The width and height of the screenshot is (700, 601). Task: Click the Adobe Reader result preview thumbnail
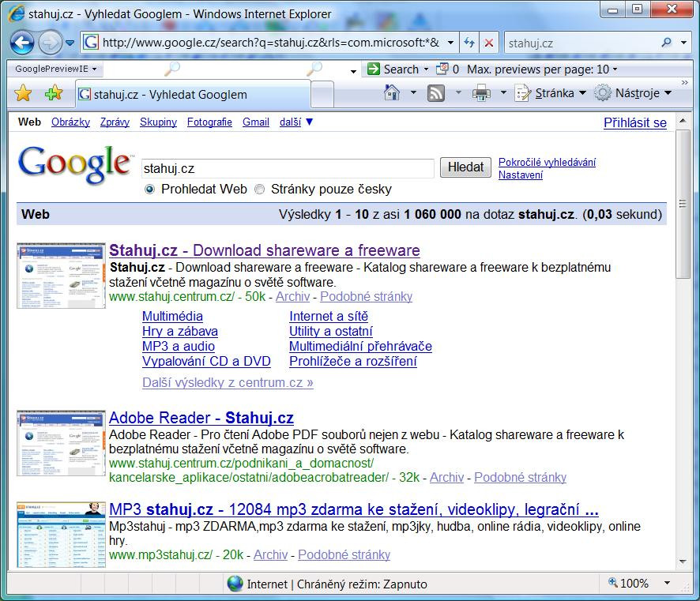[61, 443]
